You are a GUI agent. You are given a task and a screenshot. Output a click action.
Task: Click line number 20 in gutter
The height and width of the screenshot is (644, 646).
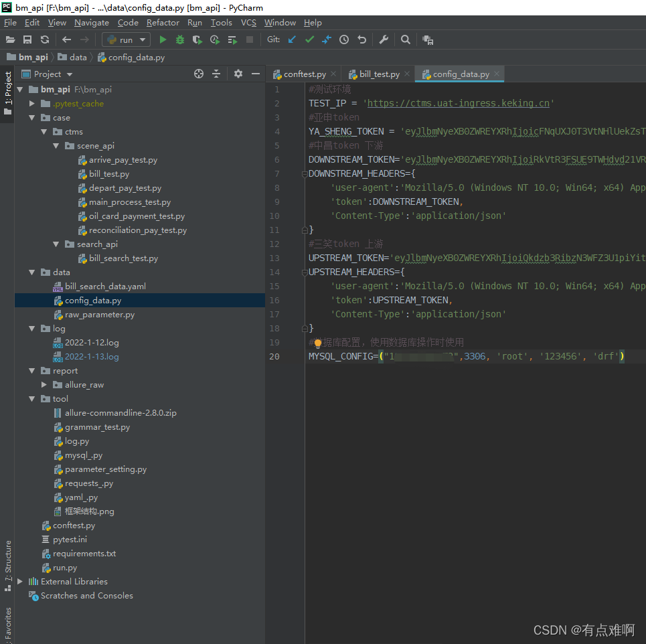274,356
